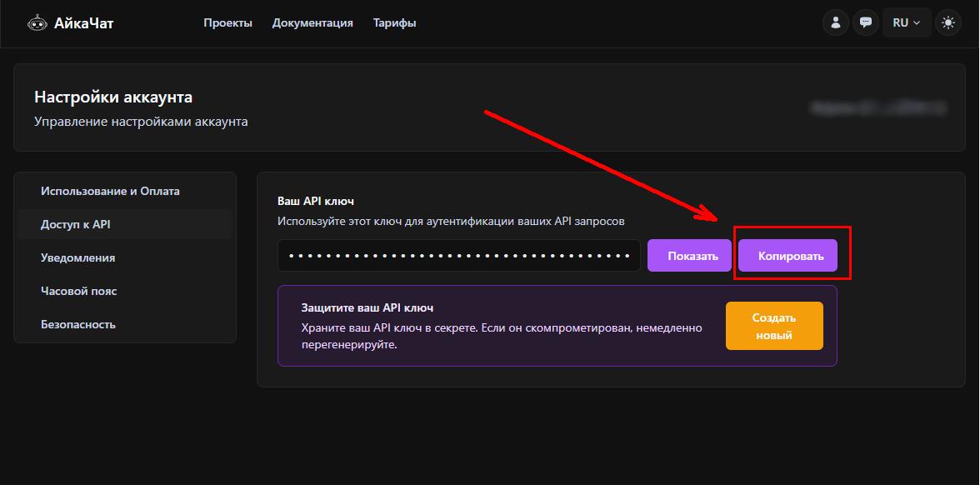The height and width of the screenshot is (485, 980).
Task: Click the АйкаЧат robot logo icon
Action: click(x=37, y=23)
